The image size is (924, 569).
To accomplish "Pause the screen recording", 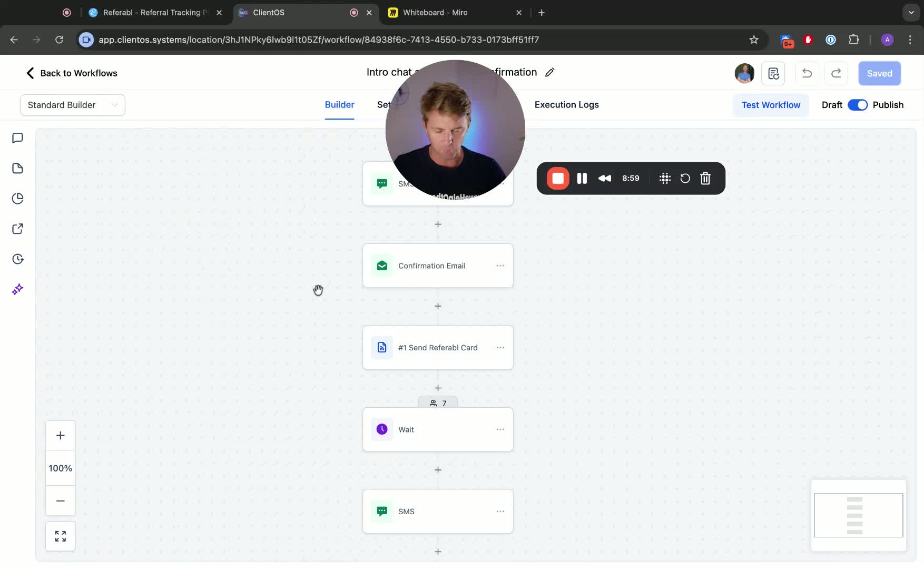I will pyautogui.click(x=582, y=179).
